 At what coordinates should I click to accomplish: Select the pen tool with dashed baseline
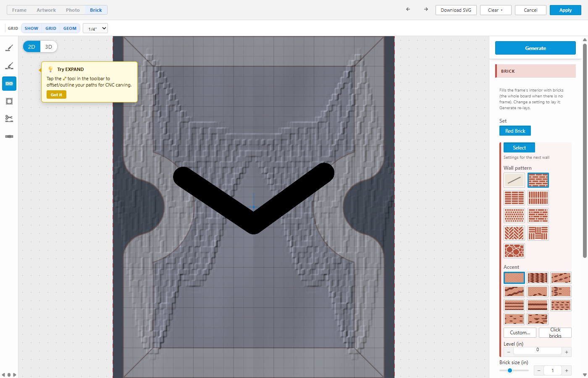(9, 66)
